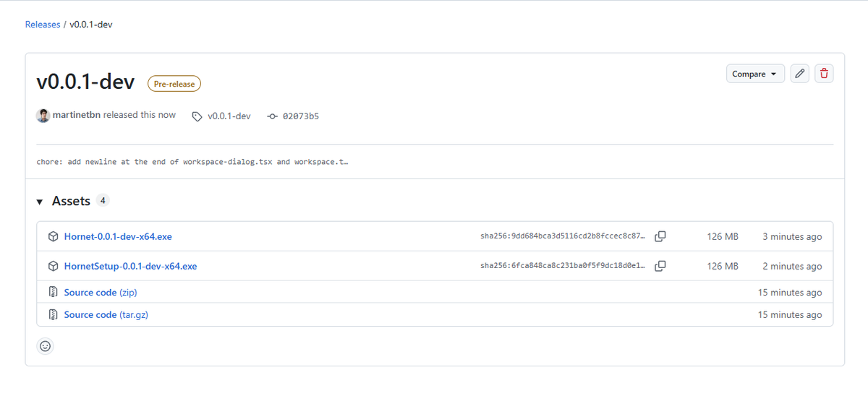Image resolution: width=868 pixels, height=396 pixels.
Task: Copy sha256 of Hornet-0.0.1-dev-x64.exe
Action: 660,236
